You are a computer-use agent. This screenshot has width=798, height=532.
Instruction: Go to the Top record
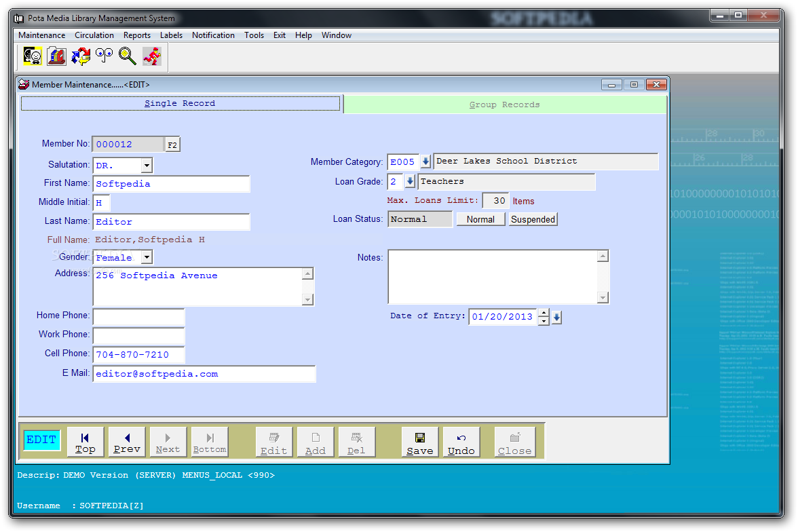(x=85, y=442)
